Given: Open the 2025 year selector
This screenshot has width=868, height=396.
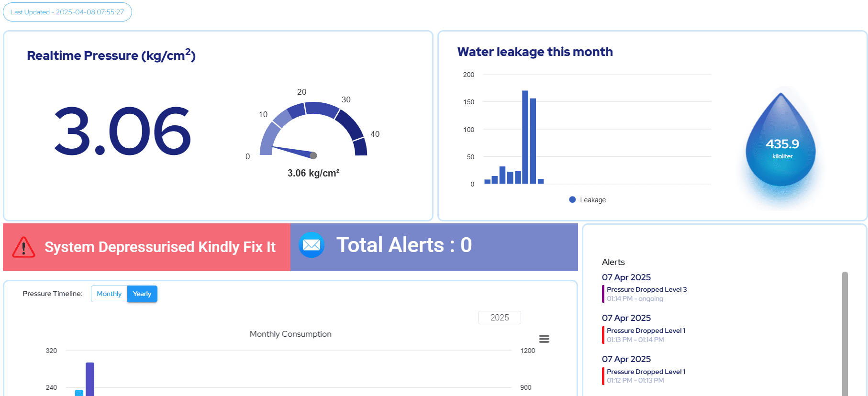Looking at the screenshot, I should pos(500,318).
